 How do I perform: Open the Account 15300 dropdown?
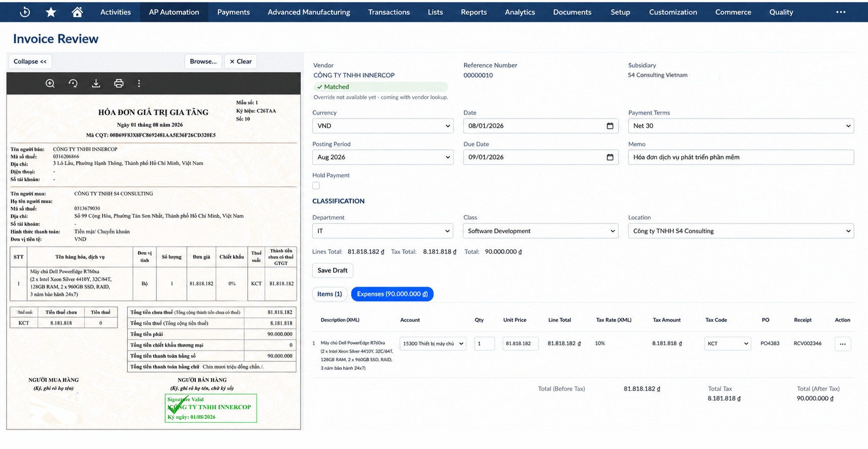[433, 344]
